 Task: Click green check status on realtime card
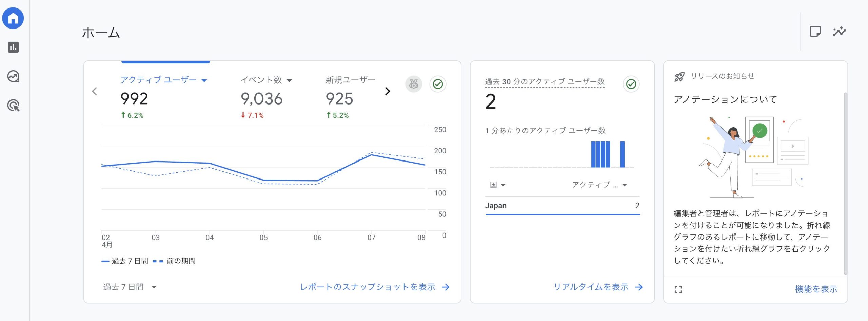tap(631, 84)
